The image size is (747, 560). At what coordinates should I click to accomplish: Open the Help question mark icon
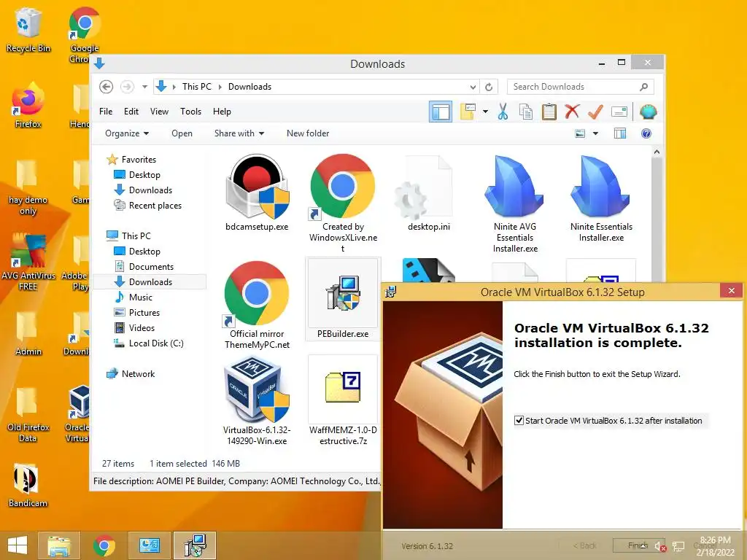[646, 134]
